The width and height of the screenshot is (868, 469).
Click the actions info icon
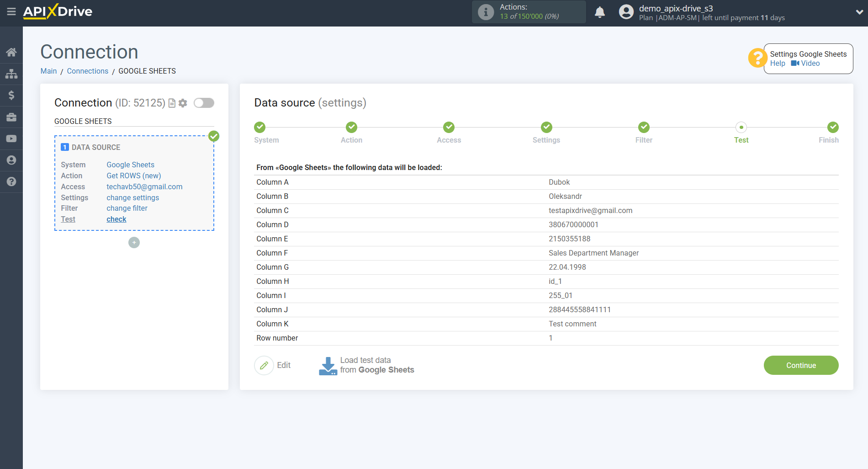(486, 12)
